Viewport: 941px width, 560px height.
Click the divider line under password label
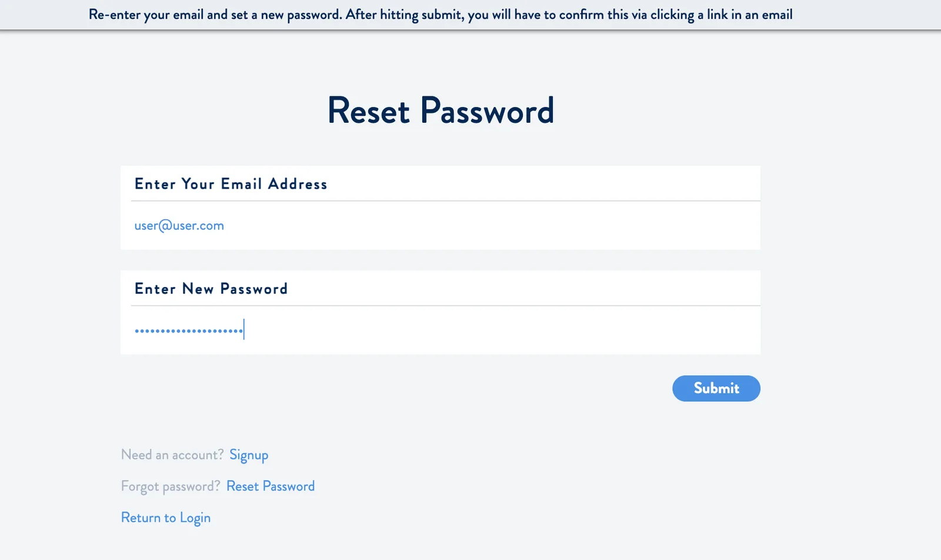pyautogui.click(x=445, y=306)
